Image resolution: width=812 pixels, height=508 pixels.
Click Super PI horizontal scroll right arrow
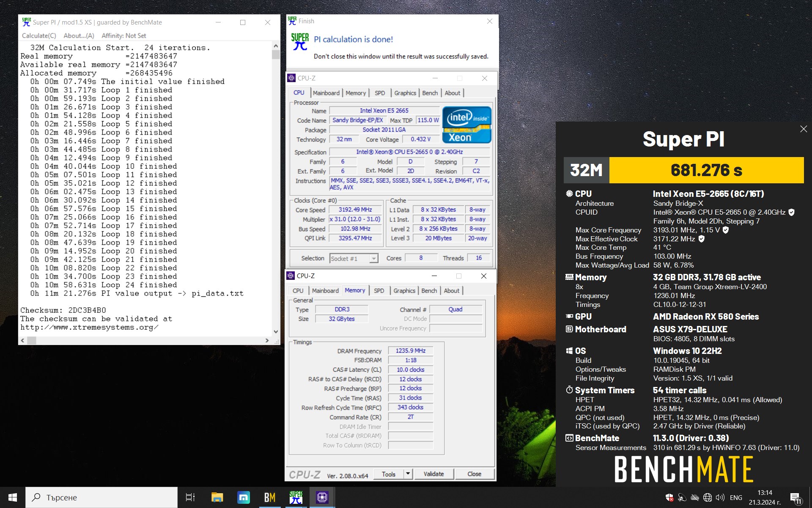pyautogui.click(x=267, y=340)
